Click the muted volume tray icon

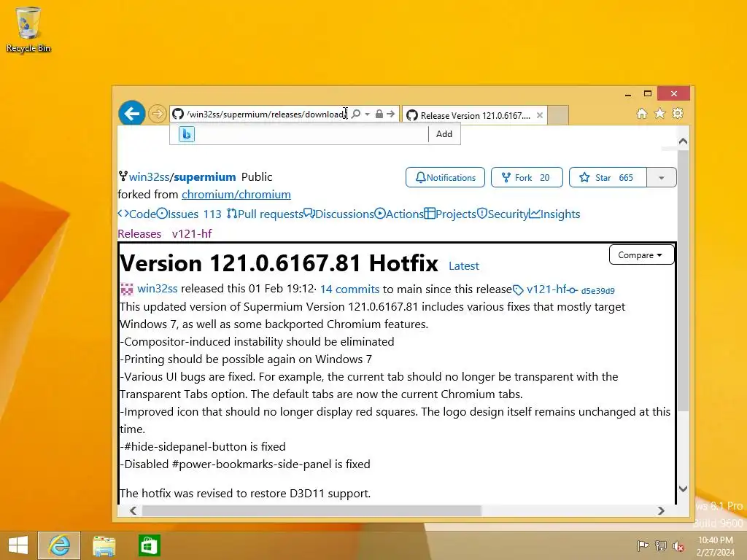click(x=678, y=545)
